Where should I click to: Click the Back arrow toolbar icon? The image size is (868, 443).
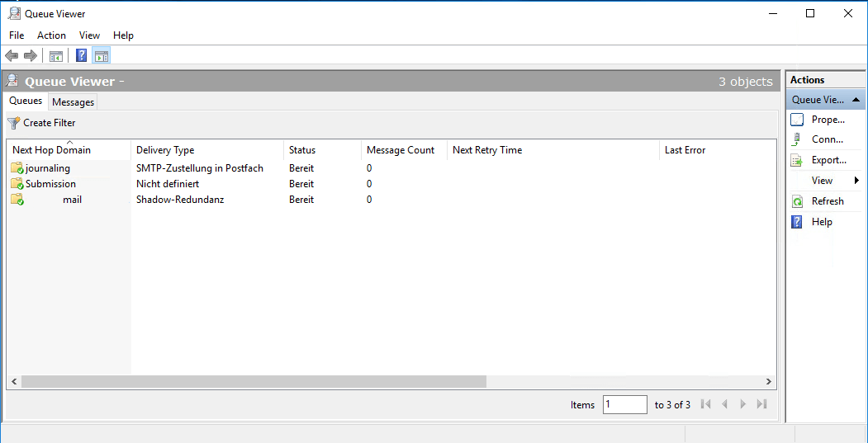(12, 56)
